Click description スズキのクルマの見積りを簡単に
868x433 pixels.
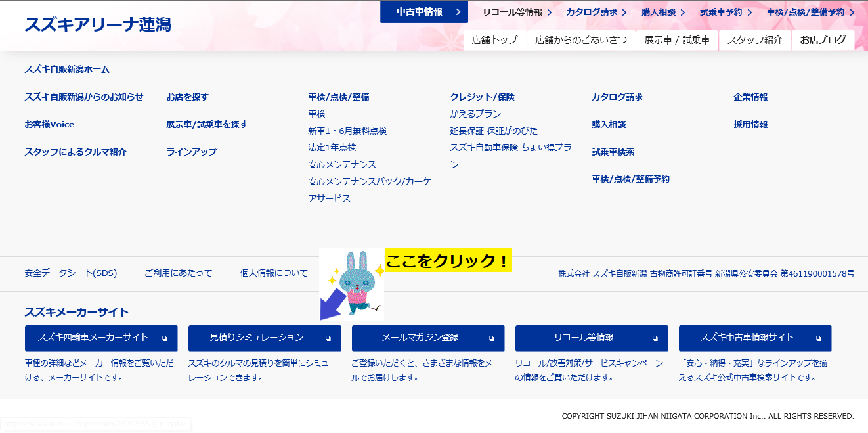(x=259, y=370)
